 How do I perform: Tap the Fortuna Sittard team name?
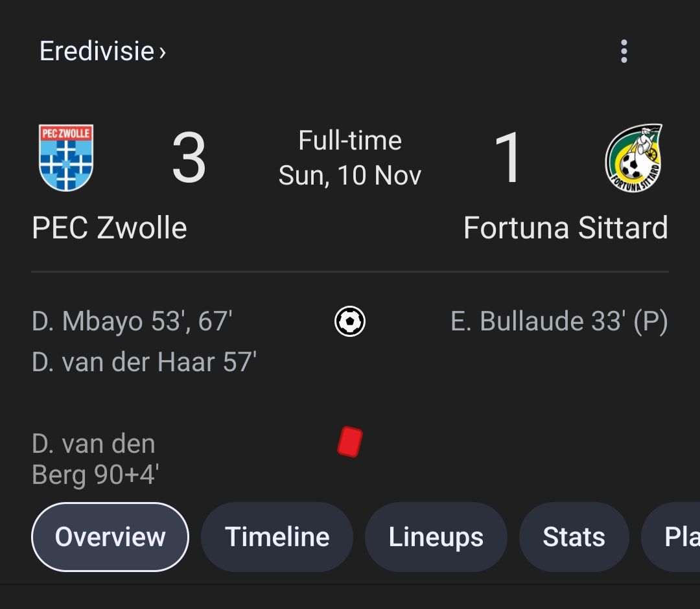point(566,228)
